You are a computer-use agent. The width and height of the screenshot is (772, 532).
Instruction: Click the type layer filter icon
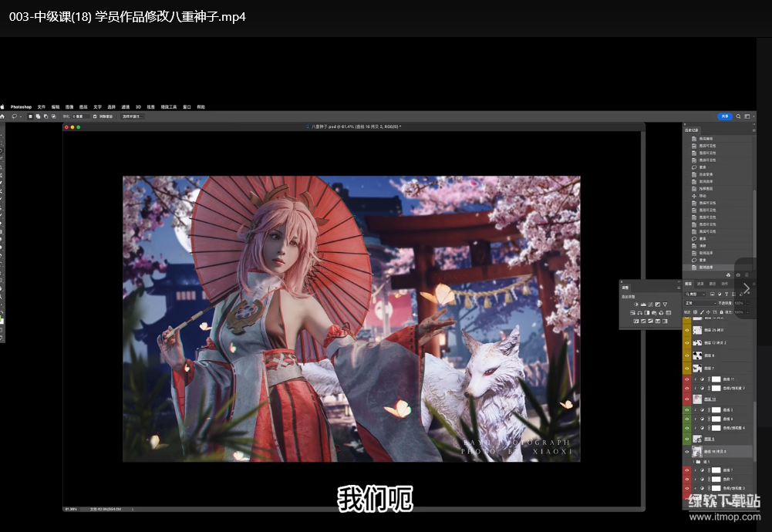pos(726,295)
